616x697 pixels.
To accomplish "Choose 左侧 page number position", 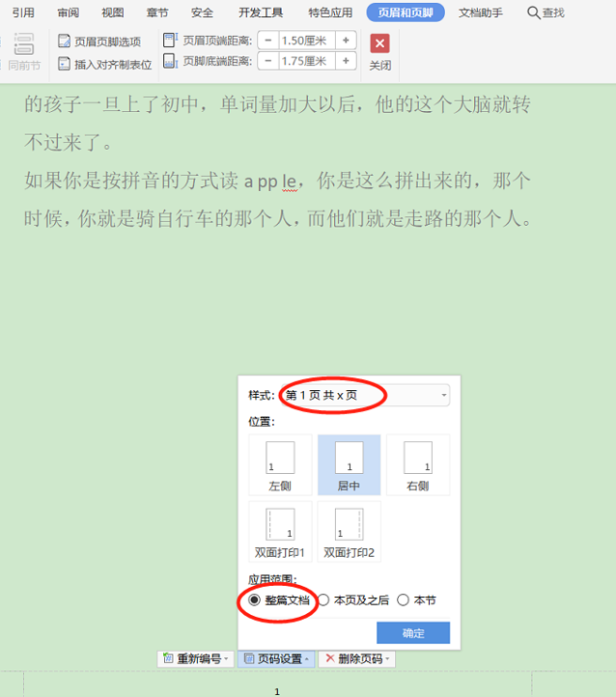I will [x=280, y=465].
